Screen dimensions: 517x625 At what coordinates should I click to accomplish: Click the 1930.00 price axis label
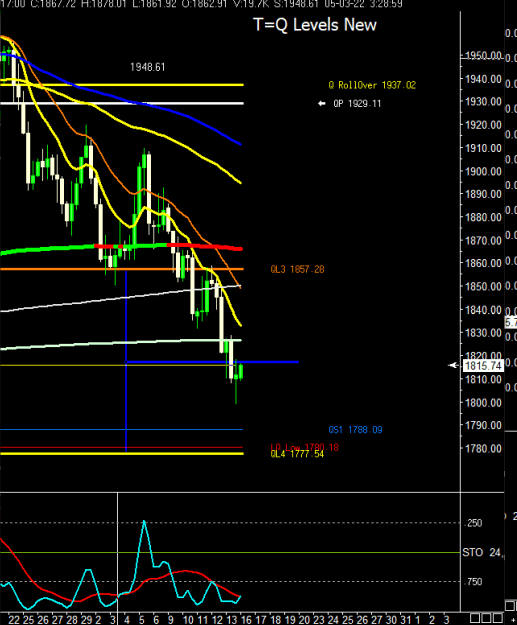click(x=484, y=102)
